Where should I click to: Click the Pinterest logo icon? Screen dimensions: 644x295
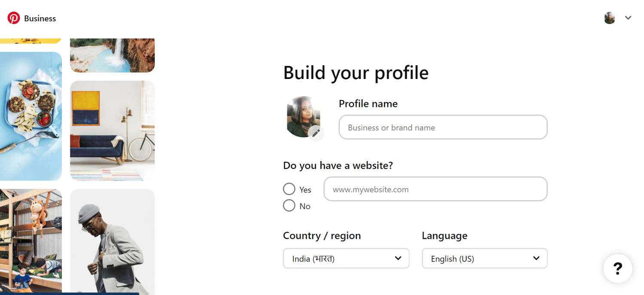coord(14,18)
